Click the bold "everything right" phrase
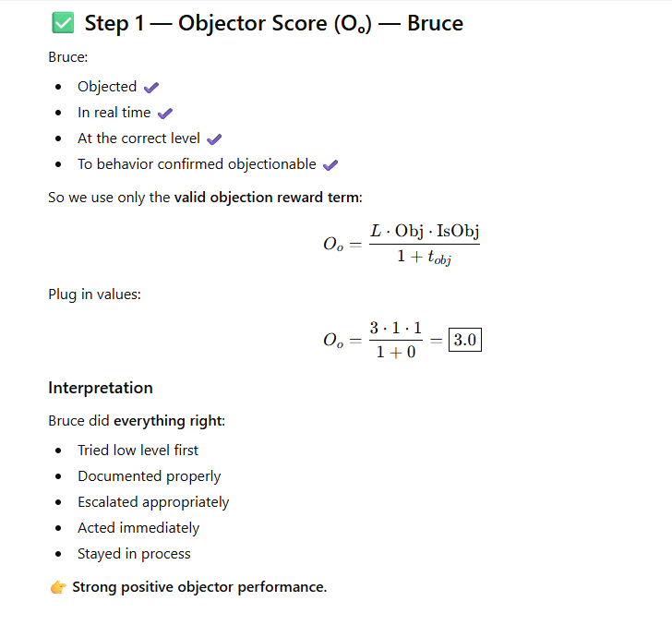The width and height of the screenshot is (672, 625). (168, 421)
